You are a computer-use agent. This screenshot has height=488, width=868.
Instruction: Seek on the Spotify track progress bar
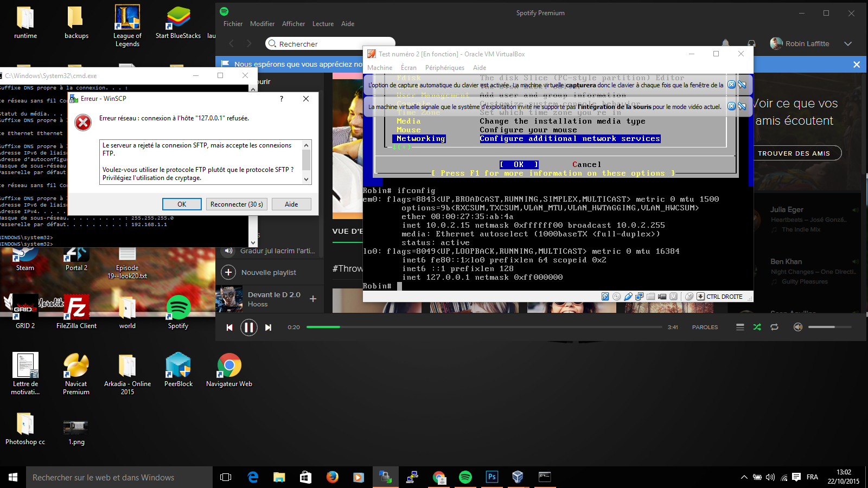[484, 327]
